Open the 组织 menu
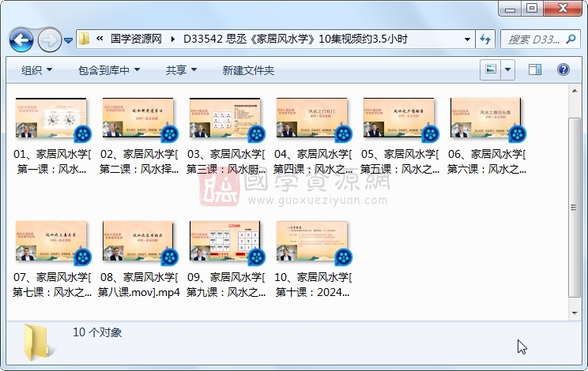This screenshot has height=371, width=588. pyautogui.click(x=36, y=70)
